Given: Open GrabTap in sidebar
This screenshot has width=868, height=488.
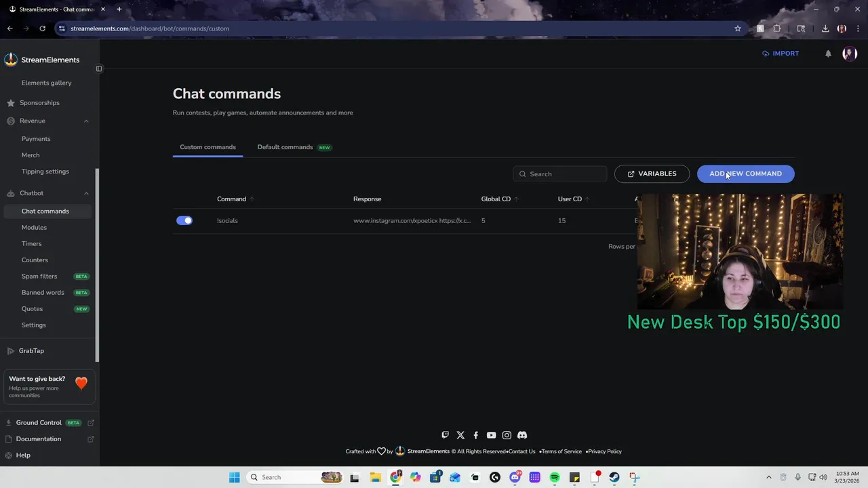Looking at the screenshot, I should click(x=31, y=350).
